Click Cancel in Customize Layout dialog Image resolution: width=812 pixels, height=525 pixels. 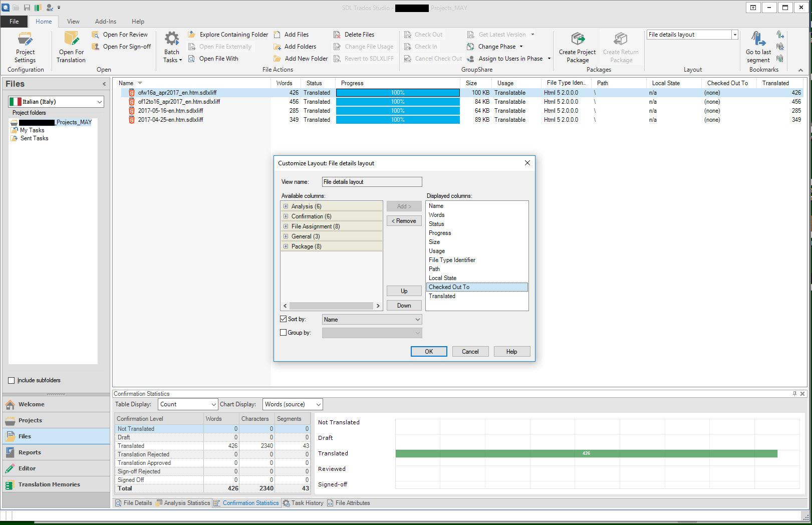point(470,352)
